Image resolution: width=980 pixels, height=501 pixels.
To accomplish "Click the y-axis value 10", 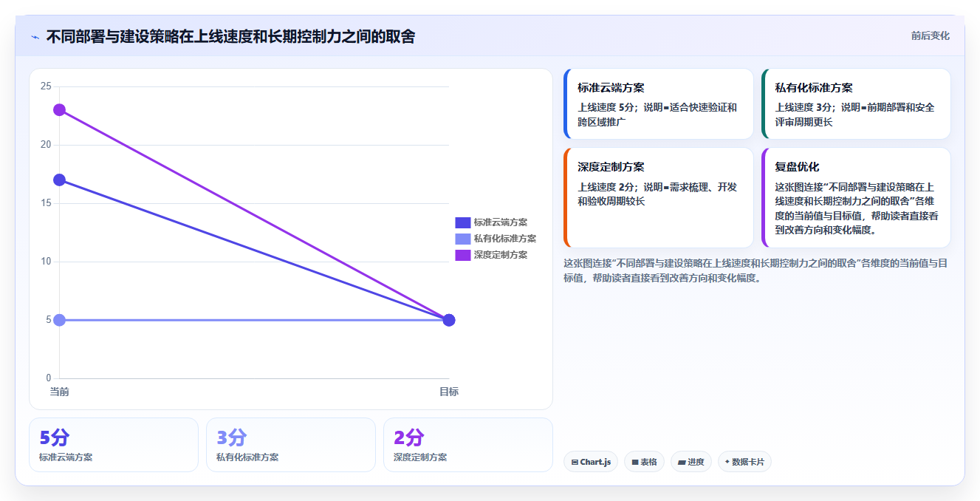I will (45, 262).
